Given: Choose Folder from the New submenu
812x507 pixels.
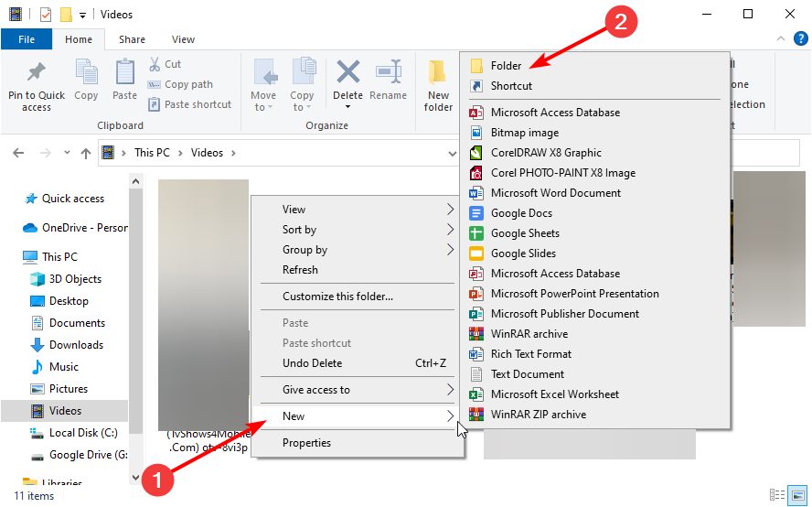Looking at the screenshot, I should (506, 66).
